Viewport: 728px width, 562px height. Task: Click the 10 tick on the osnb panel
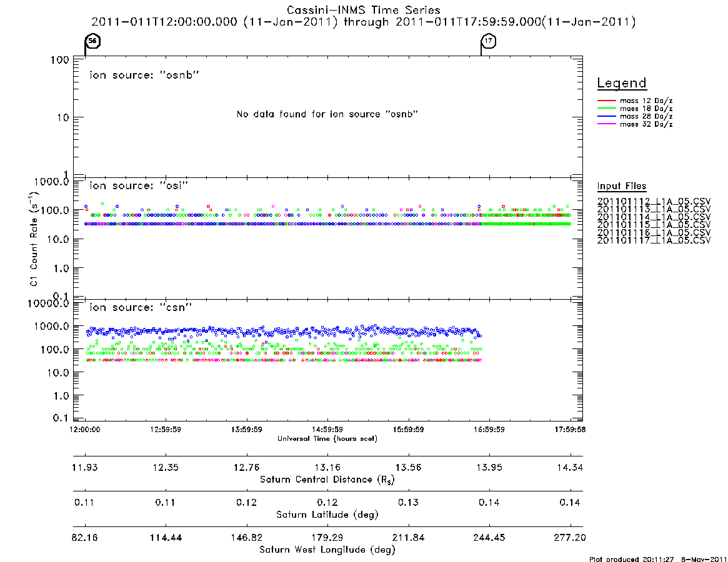(x=63, y=118)
